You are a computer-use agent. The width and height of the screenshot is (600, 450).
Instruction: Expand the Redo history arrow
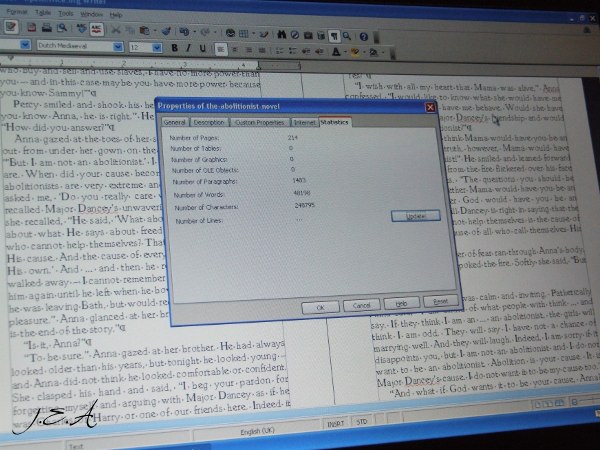point(215,33)
